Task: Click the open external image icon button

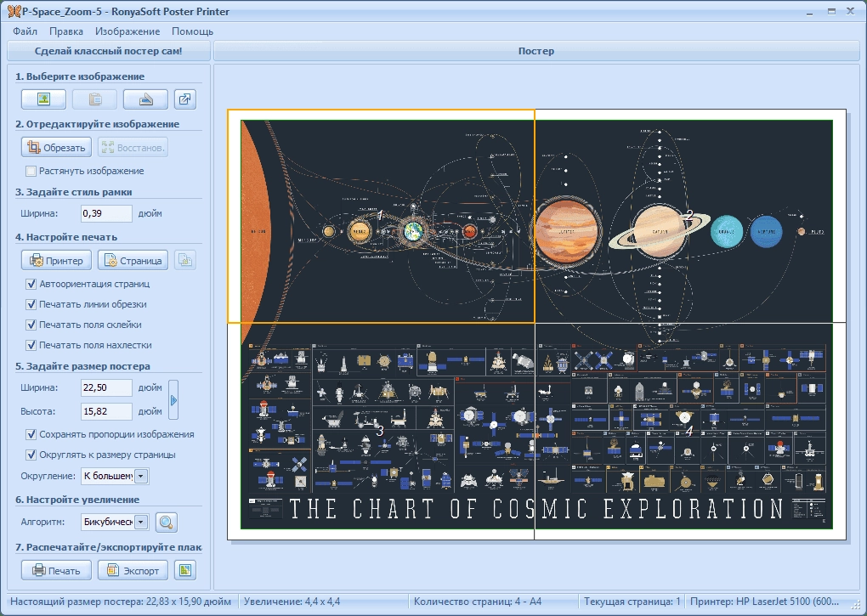Action: pos(185,99)
